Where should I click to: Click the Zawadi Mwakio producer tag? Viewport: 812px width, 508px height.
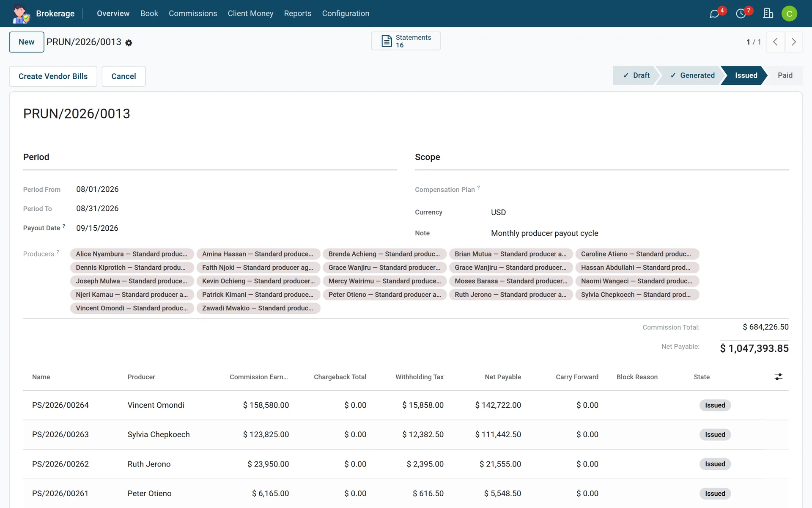pos(258,308)
